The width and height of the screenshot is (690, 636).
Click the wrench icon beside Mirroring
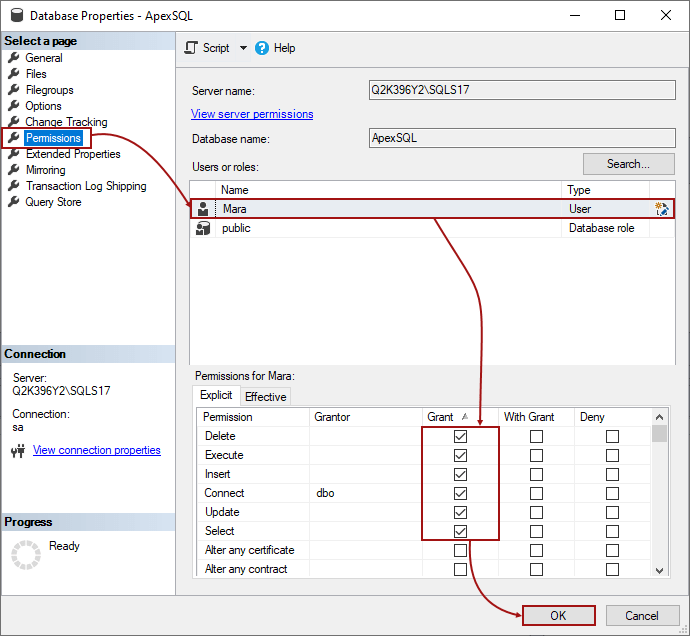click(x=14, y=169)
